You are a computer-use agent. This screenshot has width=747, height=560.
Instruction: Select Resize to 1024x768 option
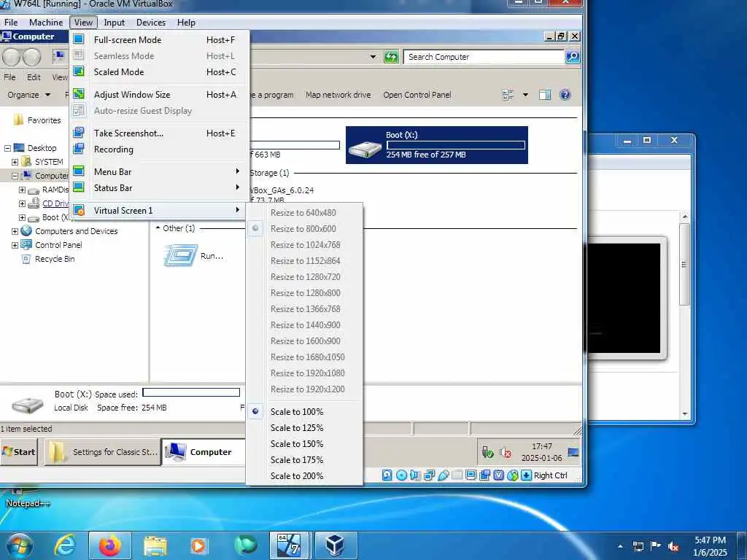point(304,245)
